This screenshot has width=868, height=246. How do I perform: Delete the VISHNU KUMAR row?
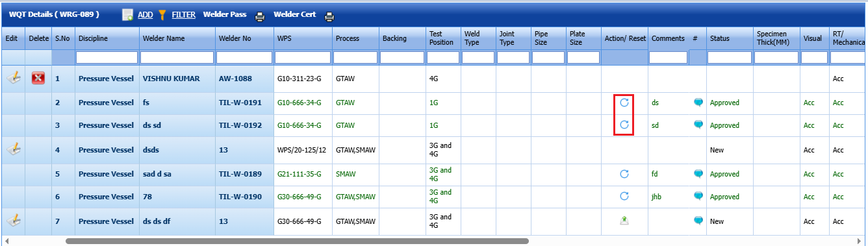pos(38,79)
